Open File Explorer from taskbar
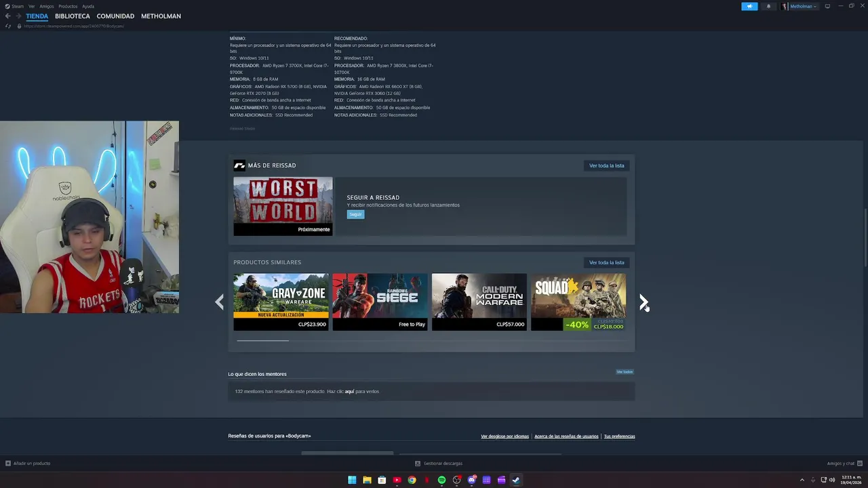The height and width of the screenshot is (488, 868). tap(367, 480)
